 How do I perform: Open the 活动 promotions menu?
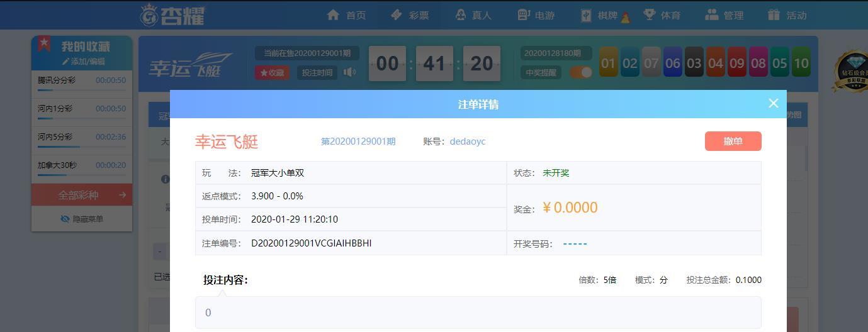787,15
